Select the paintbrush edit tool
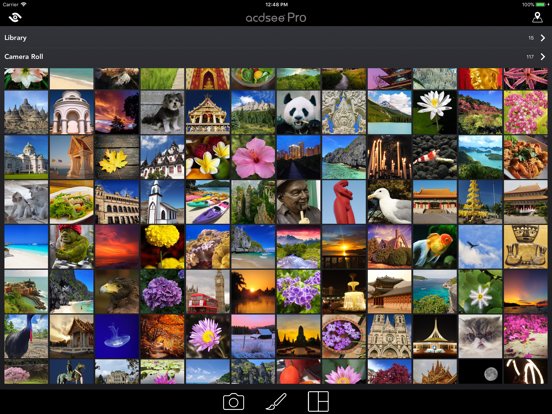Viewport: 552px width, 414px height. pyautogui.click(x=276, y=402)
